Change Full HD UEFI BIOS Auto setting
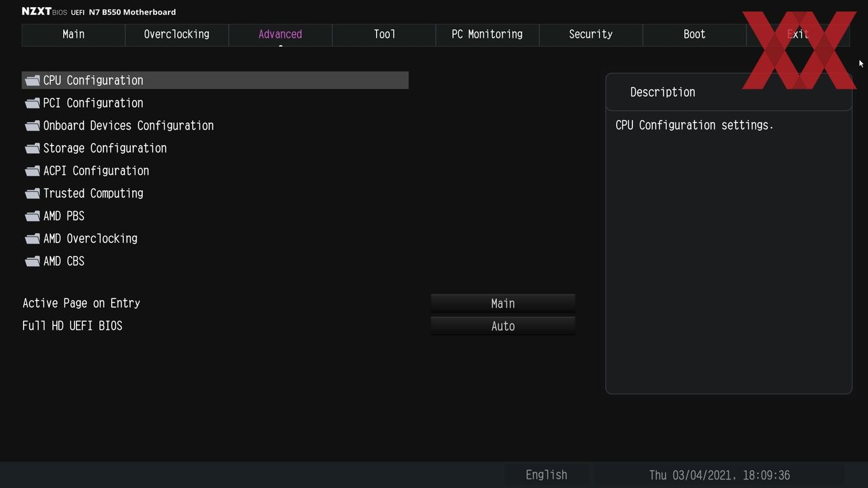 coord(503,326)
